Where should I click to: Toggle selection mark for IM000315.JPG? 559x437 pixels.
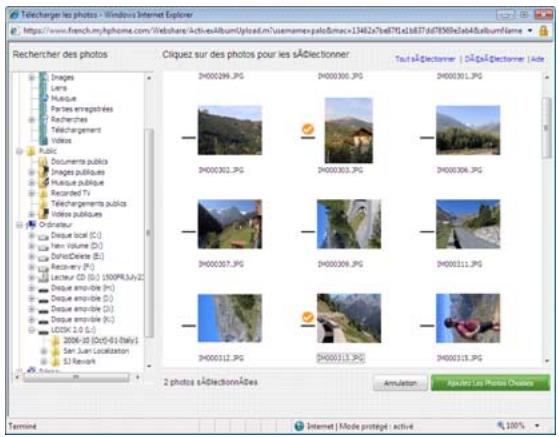[x=427, y=325]
